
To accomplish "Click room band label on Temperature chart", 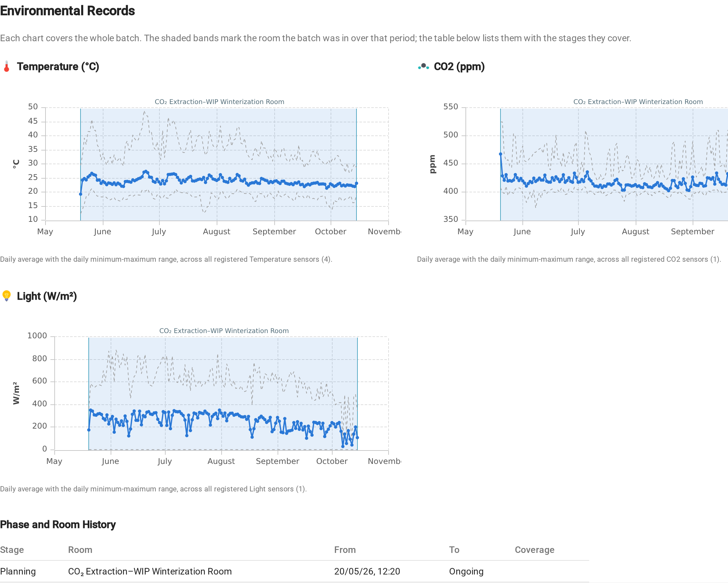I will [220, 101].
